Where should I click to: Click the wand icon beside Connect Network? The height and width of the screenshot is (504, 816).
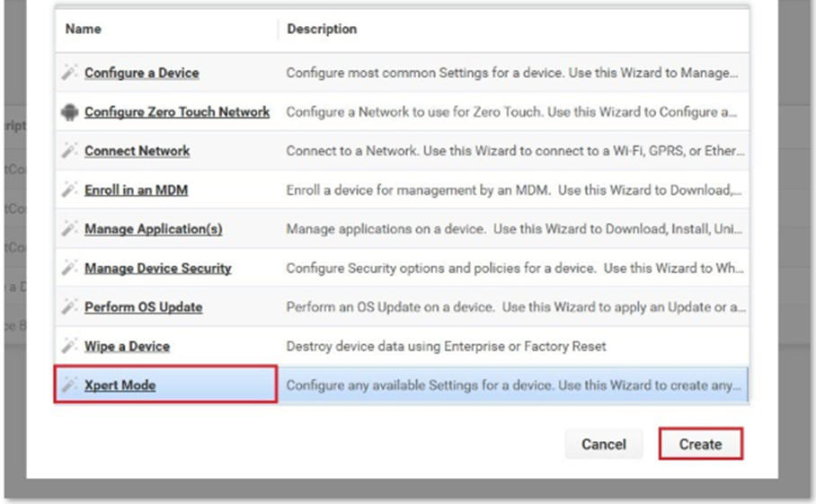click(69, 151)
